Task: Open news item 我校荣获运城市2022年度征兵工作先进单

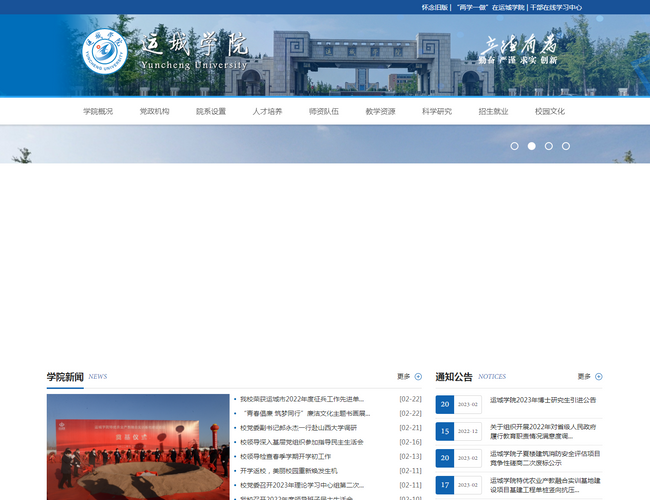Action: point(302,399)
